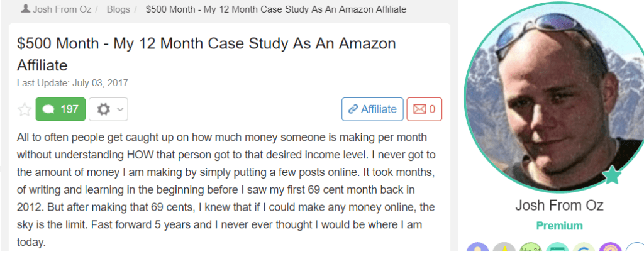
Task: Expand the gear settings dropdown
Action: coord(109,109)
